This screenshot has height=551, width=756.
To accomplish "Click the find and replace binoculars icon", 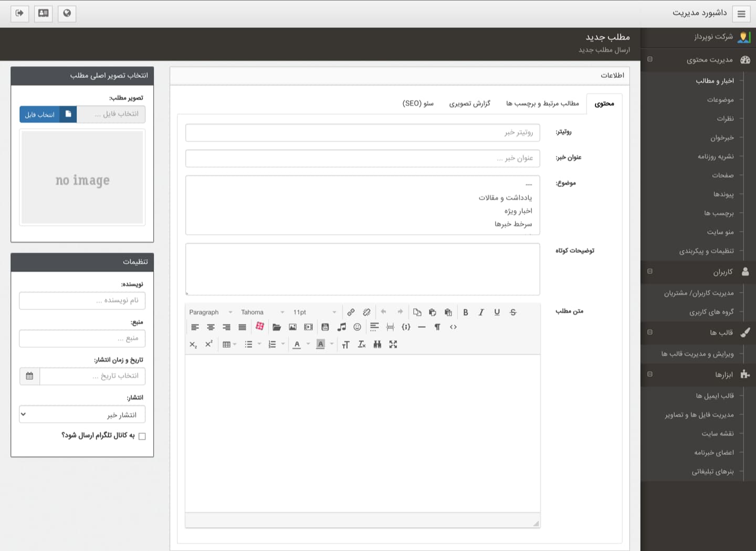I will click(x=377, y=345).
